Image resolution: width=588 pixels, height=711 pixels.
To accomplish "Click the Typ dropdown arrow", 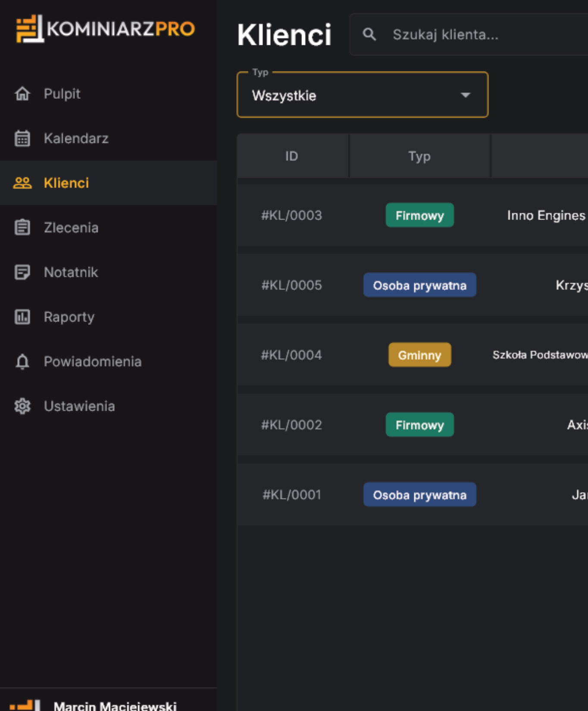I will pyautogui.click(x=466, y=95).
